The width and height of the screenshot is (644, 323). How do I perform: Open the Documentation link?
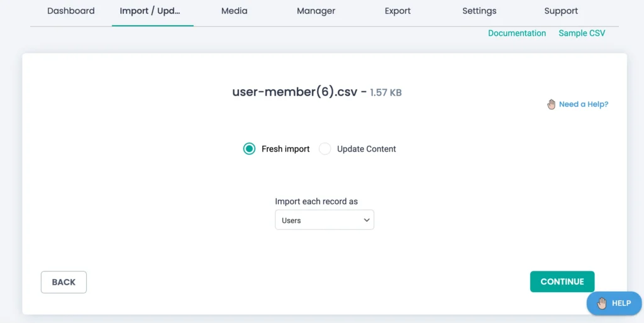click(x=517, y=33)
